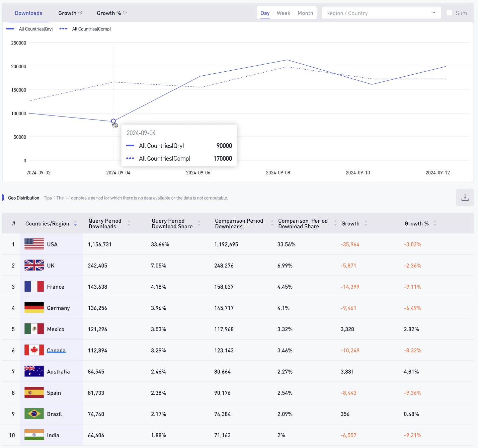
Task: Sort by Growth column arrows
Action: click(x=366, y=223)
